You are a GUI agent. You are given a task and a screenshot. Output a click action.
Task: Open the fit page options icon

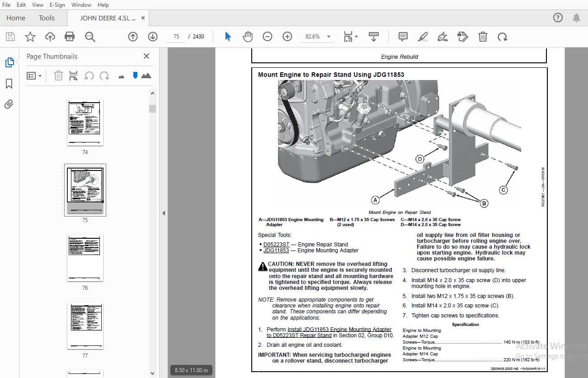click(350, 37)
